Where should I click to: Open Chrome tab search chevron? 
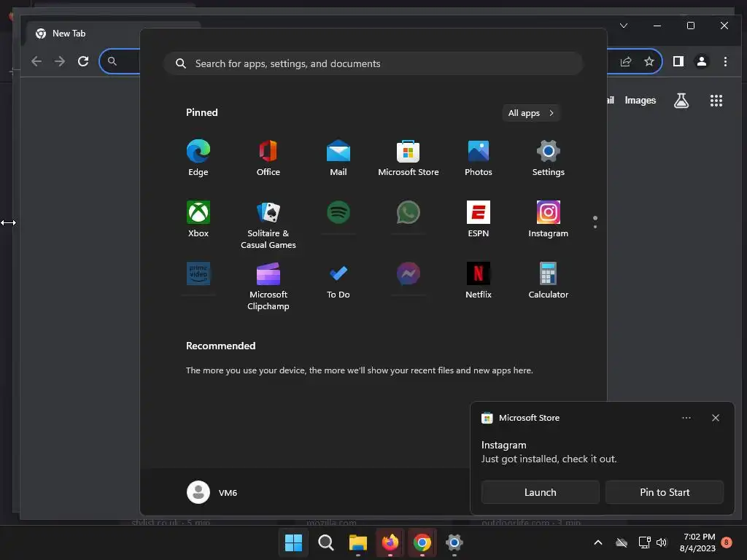click(624, 26)
